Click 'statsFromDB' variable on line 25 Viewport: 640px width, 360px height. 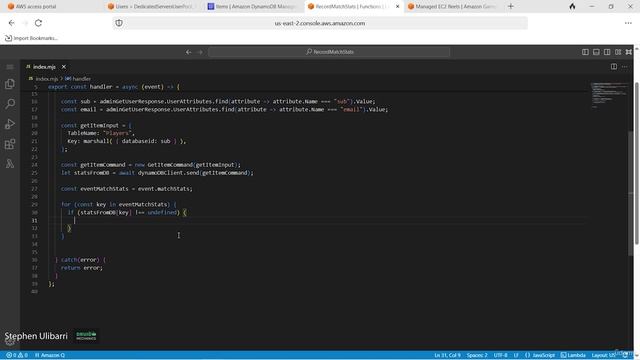pyautogui.click(x=90, y=173)
